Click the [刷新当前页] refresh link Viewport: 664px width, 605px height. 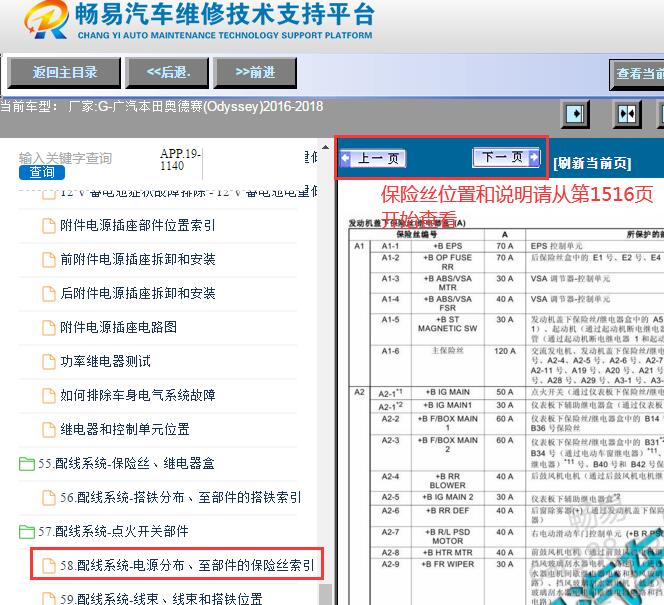[592, 163]
